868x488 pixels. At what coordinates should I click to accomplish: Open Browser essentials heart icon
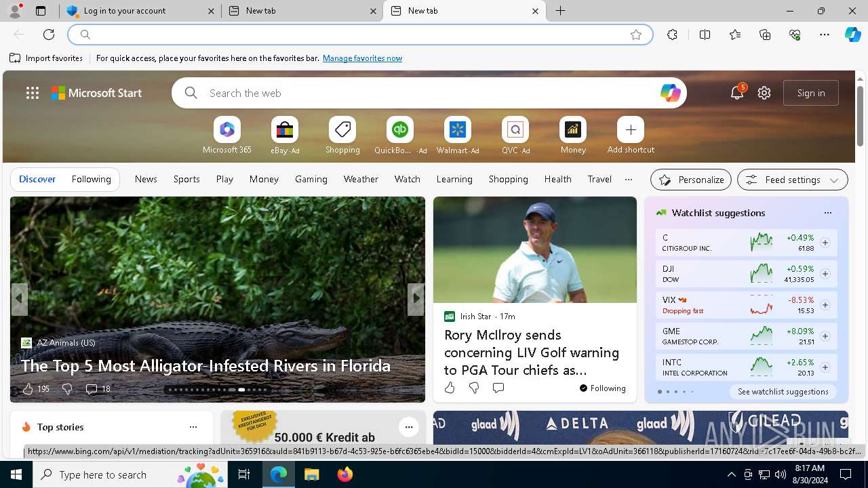(x=795, y=35)
